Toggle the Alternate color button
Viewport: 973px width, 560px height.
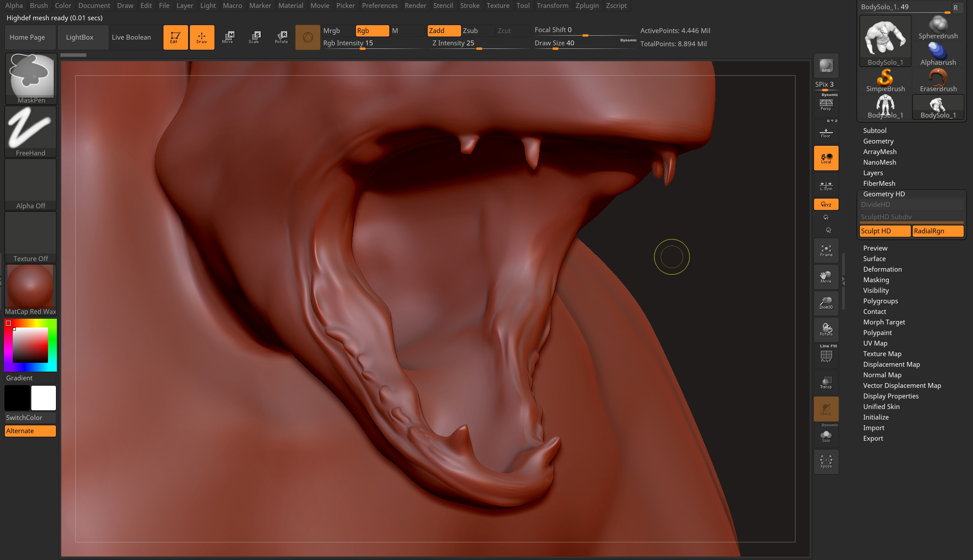[30, 431]
